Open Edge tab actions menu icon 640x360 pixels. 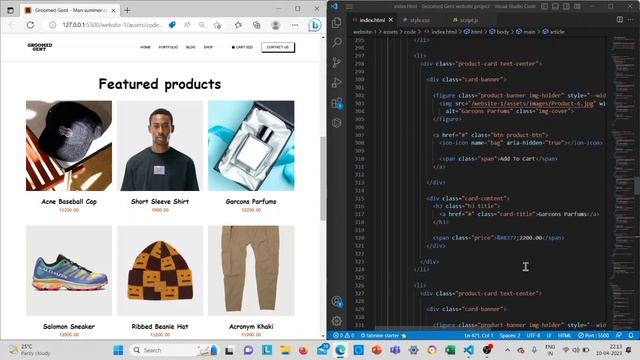11,10
